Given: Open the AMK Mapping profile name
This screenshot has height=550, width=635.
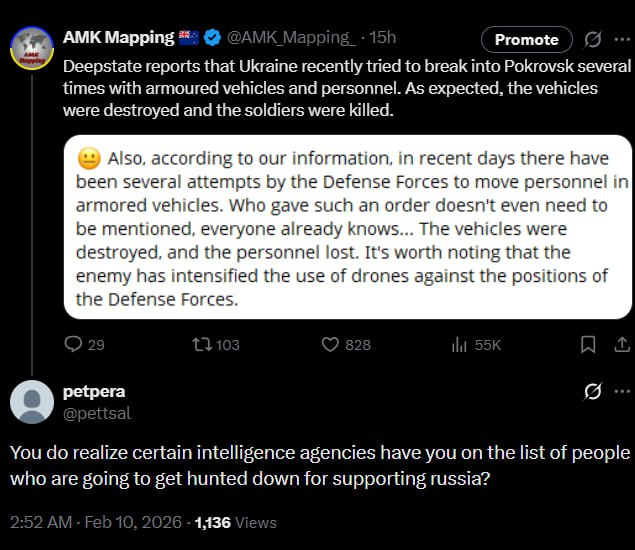Looking at the screenshot, I should 118,38.
